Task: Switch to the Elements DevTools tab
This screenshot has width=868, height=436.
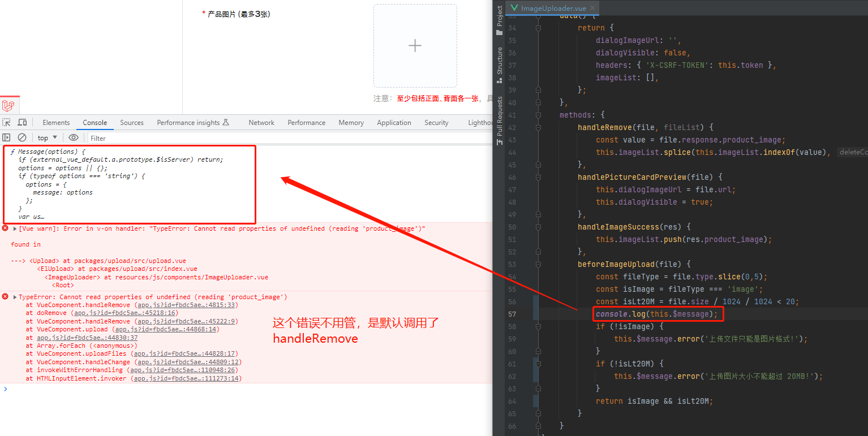Action: 56,122
